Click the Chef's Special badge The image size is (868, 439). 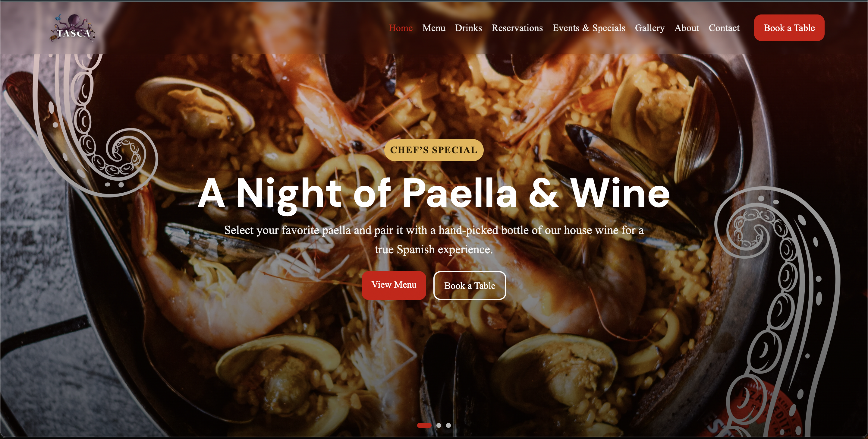[434, 150]
